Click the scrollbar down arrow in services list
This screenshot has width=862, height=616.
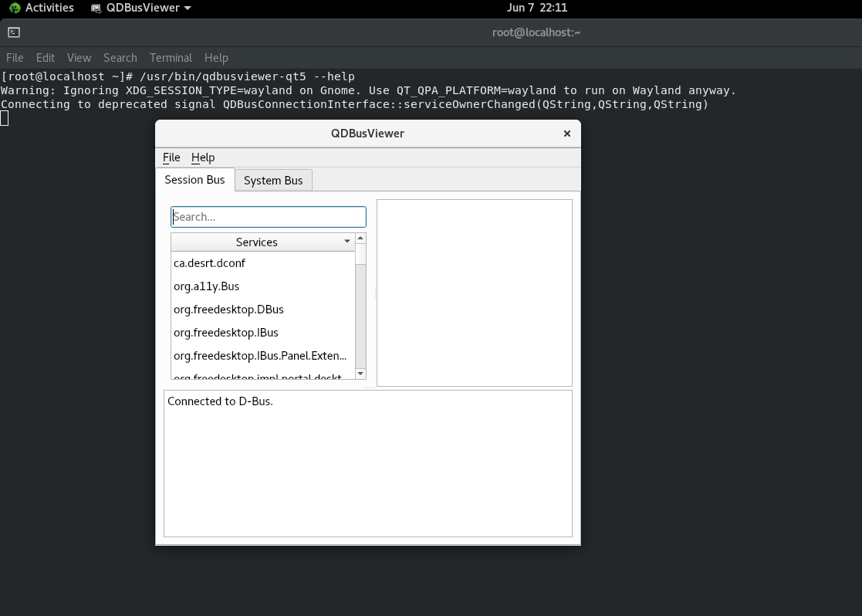click(360, 374)
